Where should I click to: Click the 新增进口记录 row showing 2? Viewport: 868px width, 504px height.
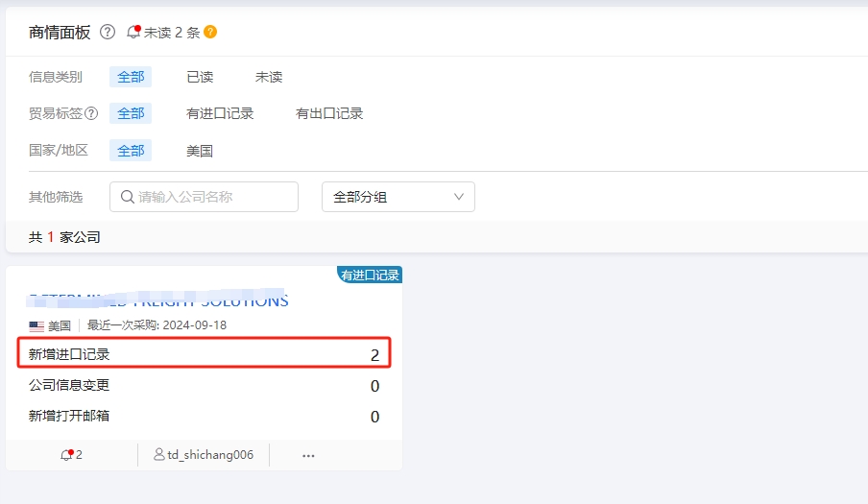pos(204,354)
